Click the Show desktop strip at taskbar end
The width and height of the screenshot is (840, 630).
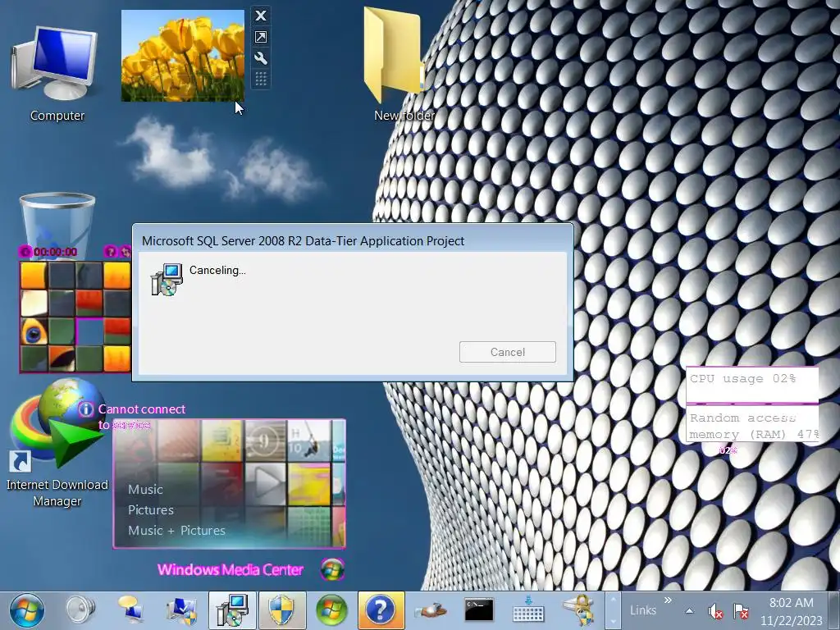click(833, 610)
